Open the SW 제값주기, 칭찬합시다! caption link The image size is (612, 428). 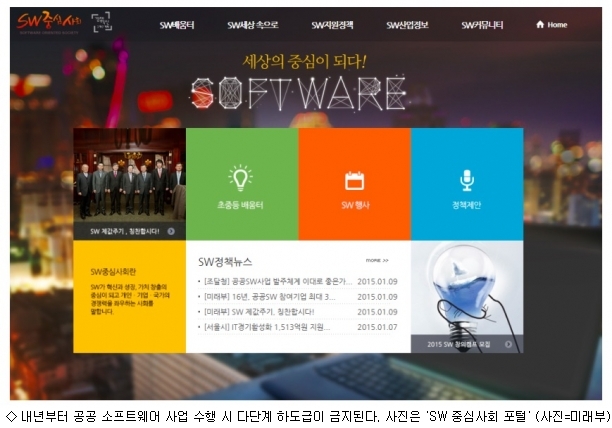(x=125, y=231)
